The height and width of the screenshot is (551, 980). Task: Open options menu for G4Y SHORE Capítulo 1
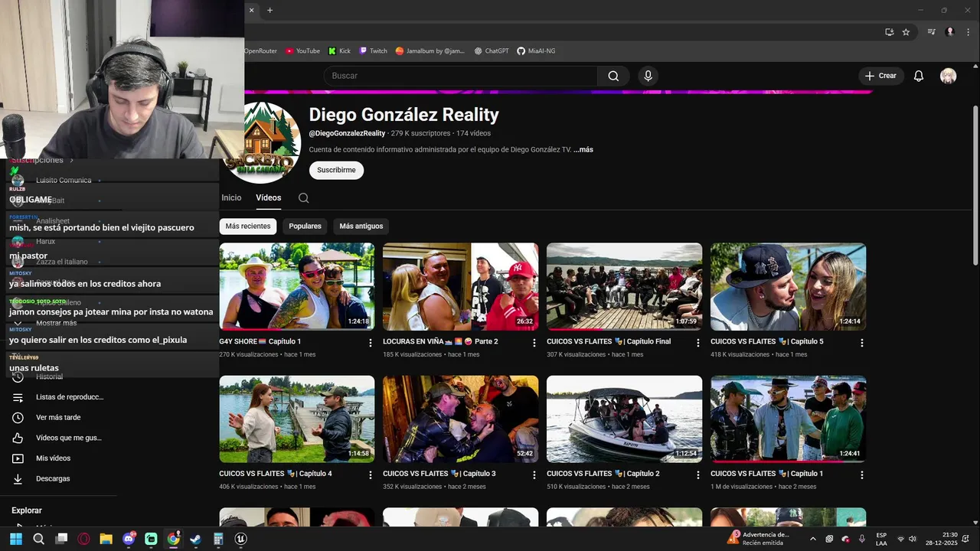point(371,343)
